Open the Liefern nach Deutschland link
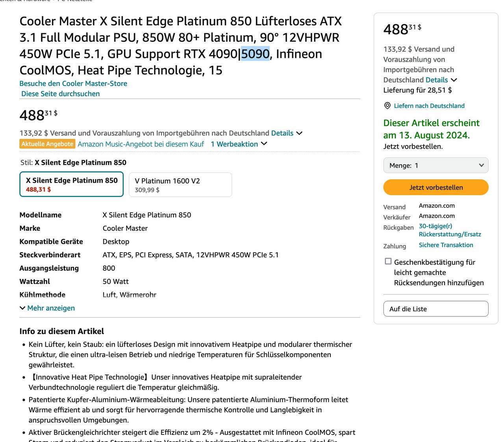This screenshot has width=504, height=442. click(429, 106)
